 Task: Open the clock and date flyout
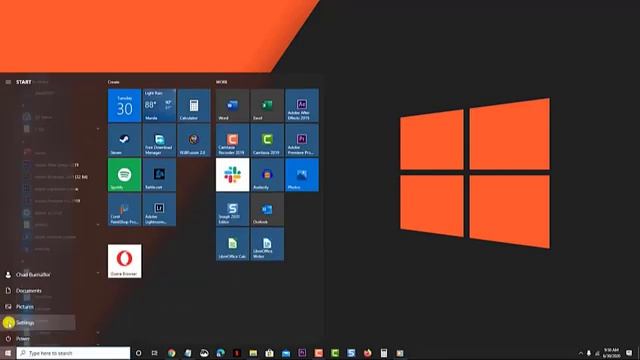611,353
